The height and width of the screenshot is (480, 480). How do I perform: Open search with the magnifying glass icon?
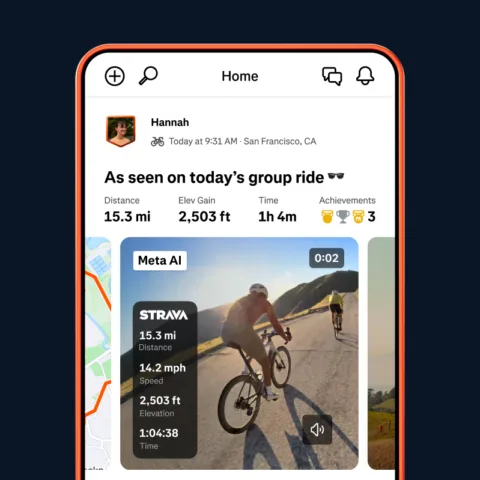click(x=148, y=76)
